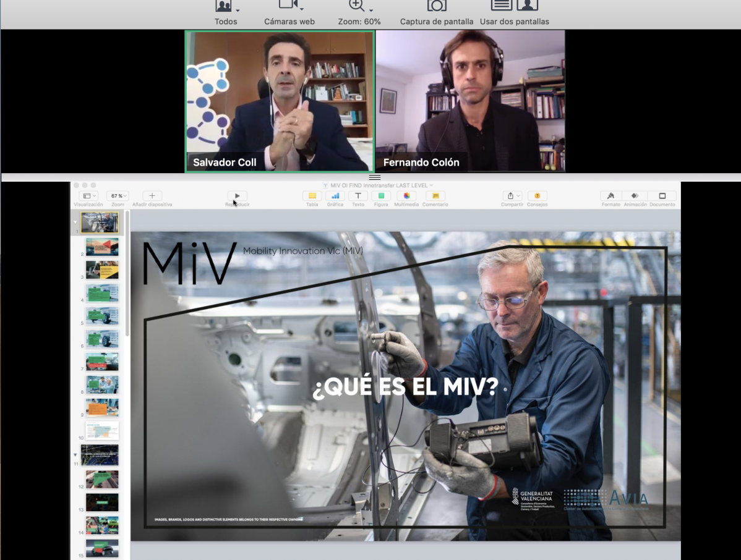The image size is (741, 560).
Task: Select Salvador Coll video tile
Action: point(280,101)
